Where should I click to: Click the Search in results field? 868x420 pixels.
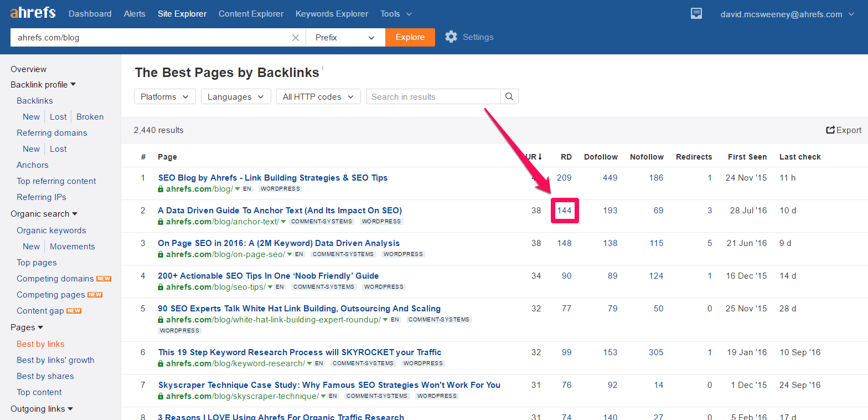(x=433, y=96)
